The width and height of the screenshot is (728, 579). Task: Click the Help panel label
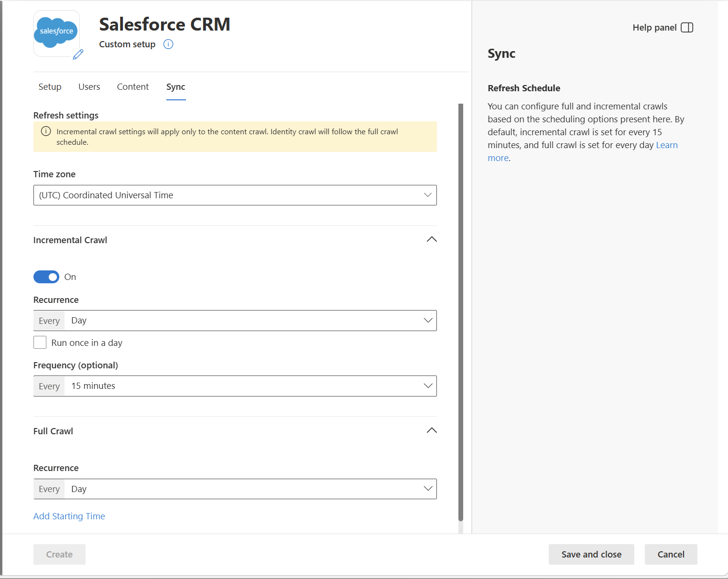[x=654, y=28]
